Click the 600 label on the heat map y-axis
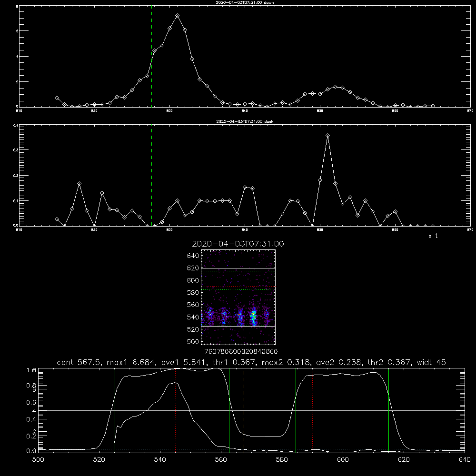This screenshot has height=476, width=476. 193,280
